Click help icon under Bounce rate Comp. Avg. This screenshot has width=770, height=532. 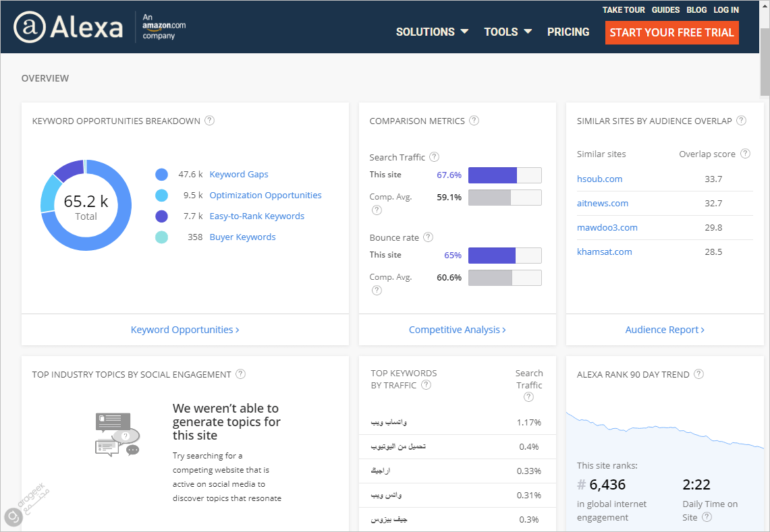tap(377, 291)
